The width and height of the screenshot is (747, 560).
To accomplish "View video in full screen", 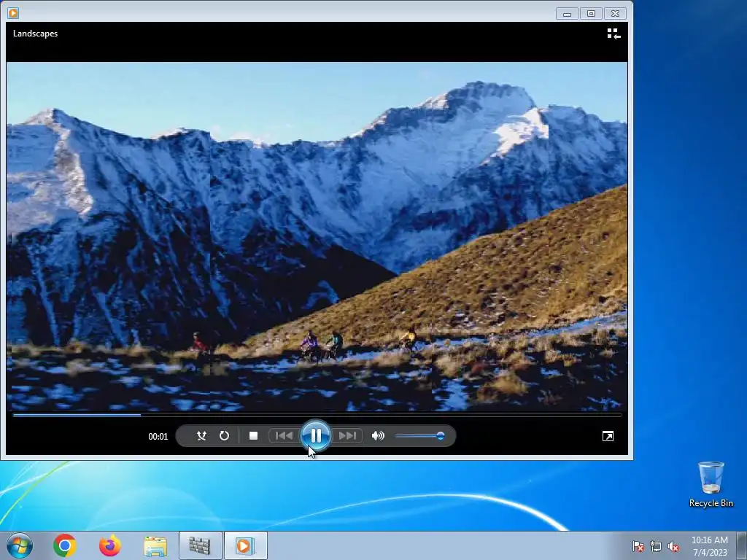I will [x=608, y=436].
